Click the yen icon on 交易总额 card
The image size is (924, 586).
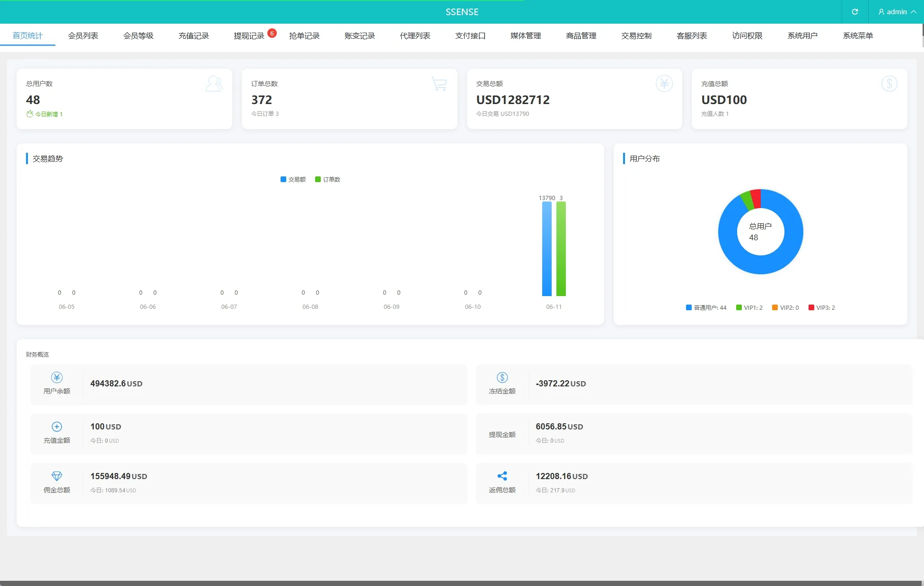664,84
